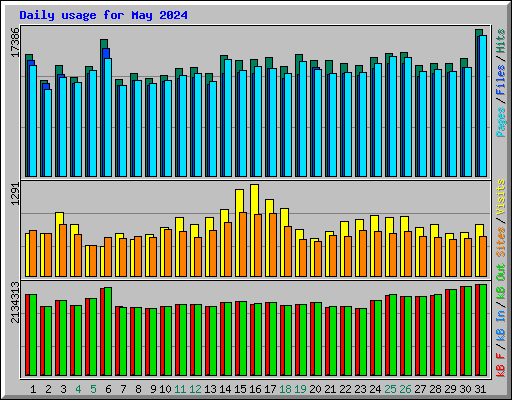Select day 31 on the x-axis
The height and width of the screenshot is (400, 512).
pyautogui.click(x=480, y=389)
